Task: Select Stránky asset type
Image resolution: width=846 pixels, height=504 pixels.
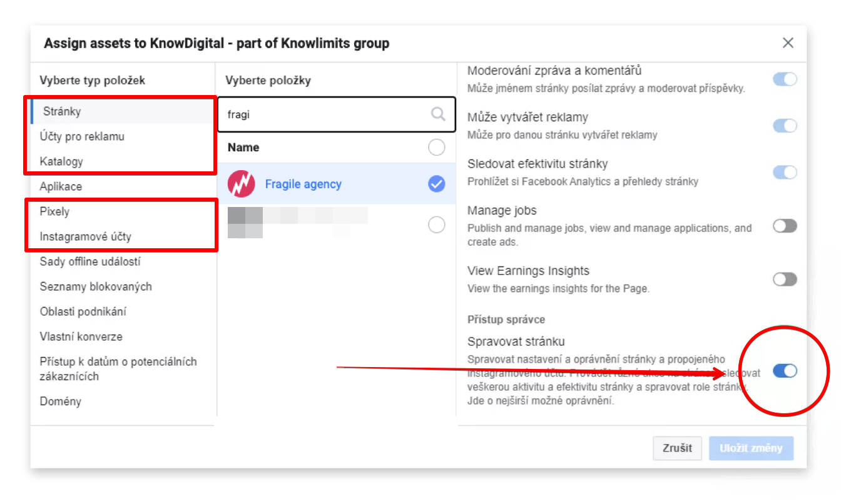Action: tap(62, 111)
